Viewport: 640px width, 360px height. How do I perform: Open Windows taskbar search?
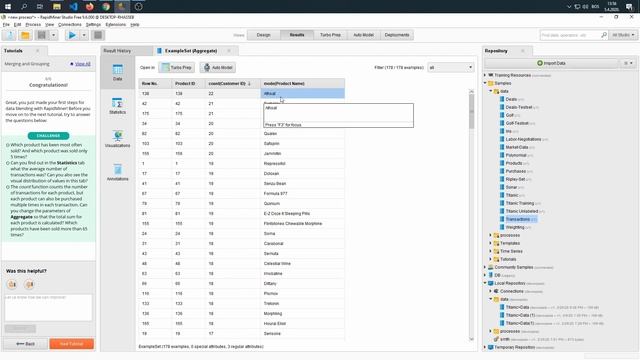click(x=24, y=7)
